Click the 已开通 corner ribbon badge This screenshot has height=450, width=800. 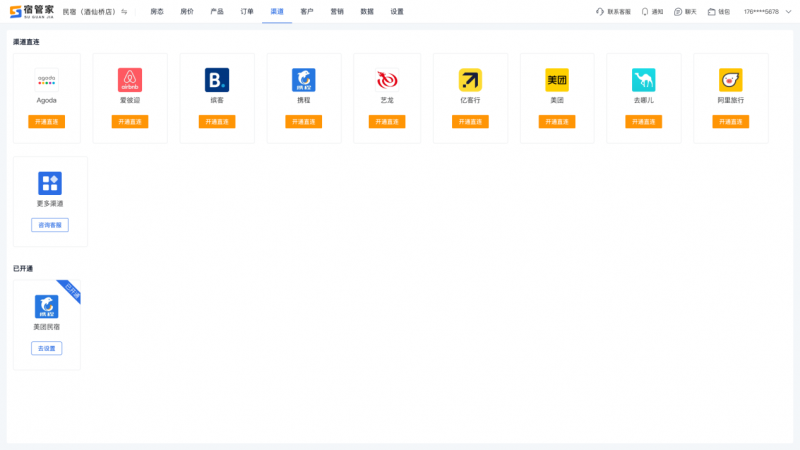(71, 290)
